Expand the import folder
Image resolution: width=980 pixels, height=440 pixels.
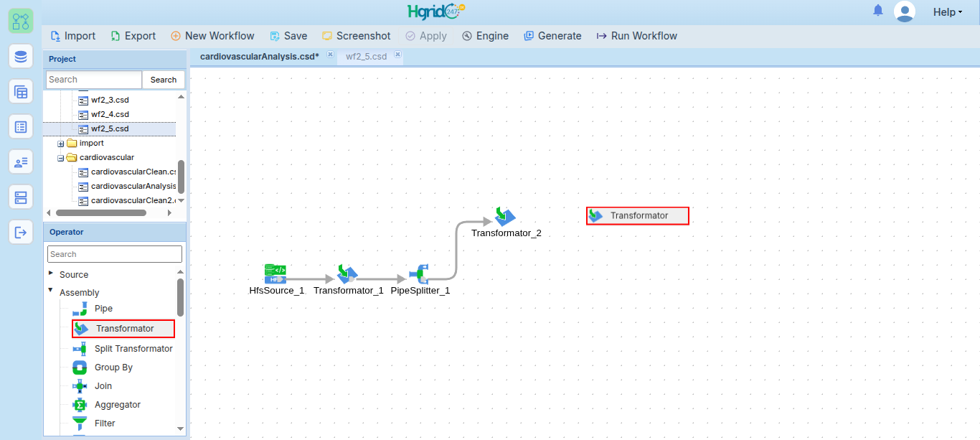coord(61,144)
